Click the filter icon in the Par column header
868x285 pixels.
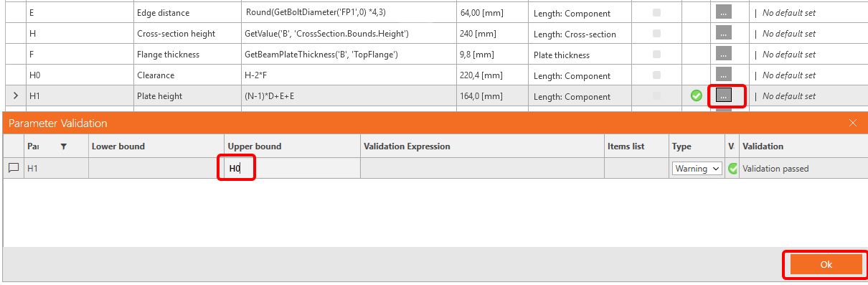click(63, 146)
